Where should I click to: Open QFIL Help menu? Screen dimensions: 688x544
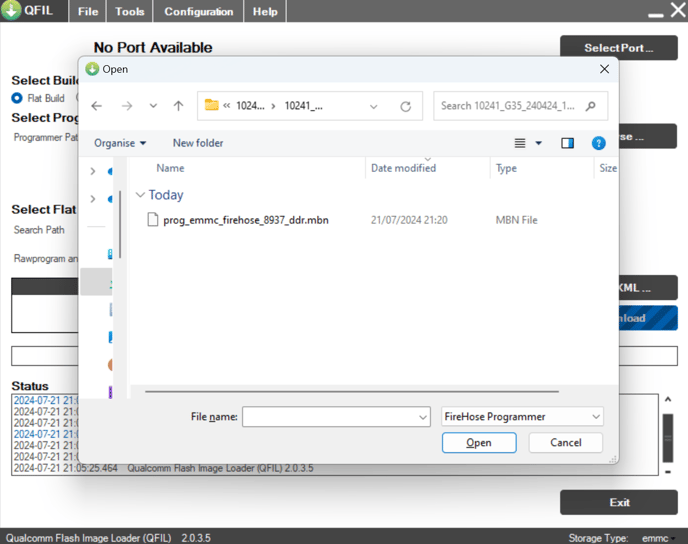(x=265, y=11)
